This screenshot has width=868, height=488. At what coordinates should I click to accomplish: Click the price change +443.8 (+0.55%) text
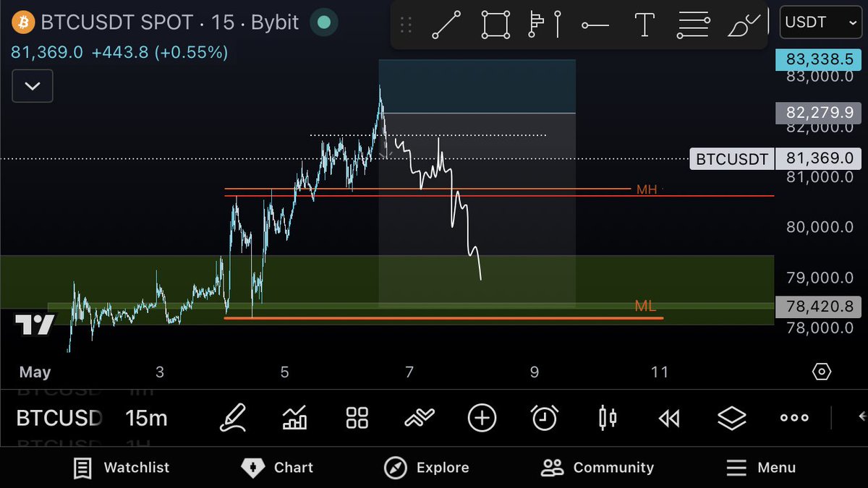click(x=160, y=53)
